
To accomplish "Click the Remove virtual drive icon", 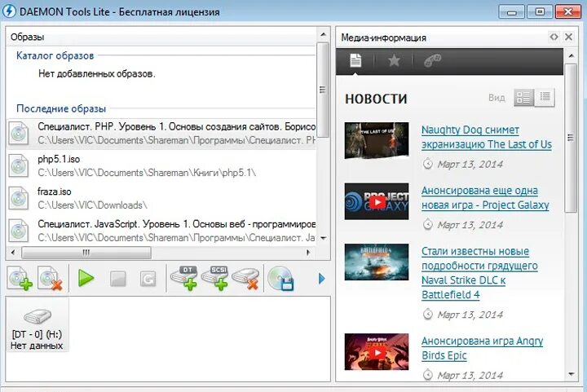I will tap(246, 278).
